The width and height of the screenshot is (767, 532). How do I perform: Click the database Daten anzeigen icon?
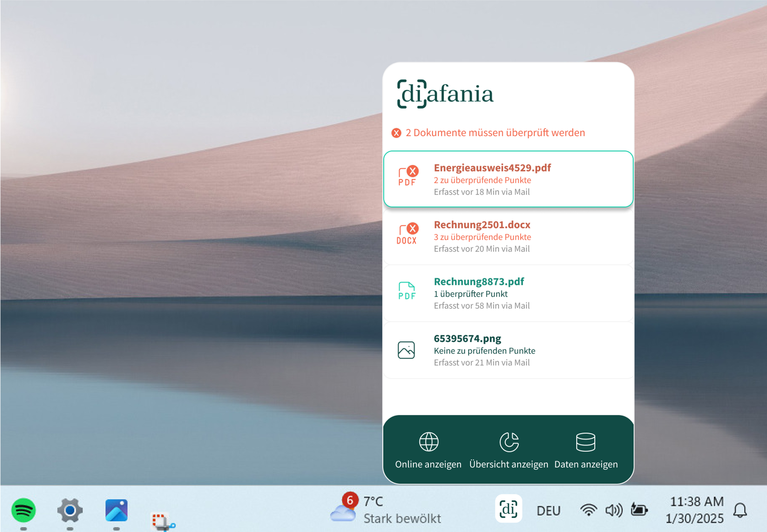(585, 442)
